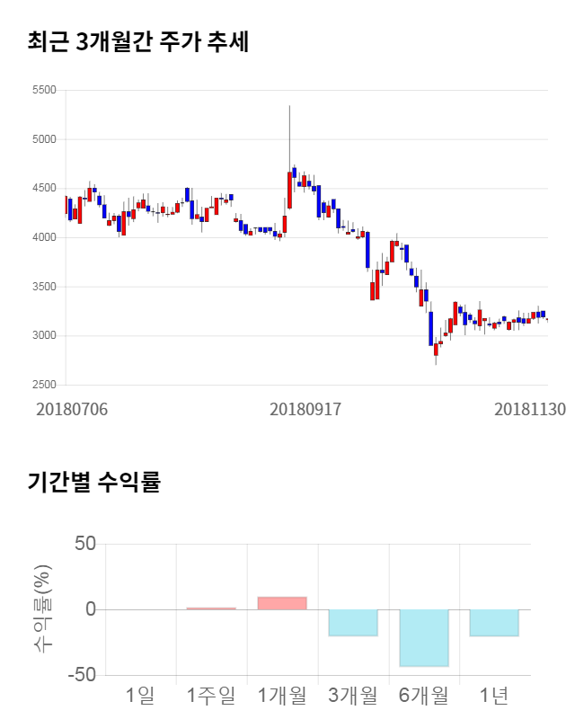Image resolution: width=575 pixels, height=728 pixels.
Task: Click the 20180706 start date label
Action: (72, 409)
